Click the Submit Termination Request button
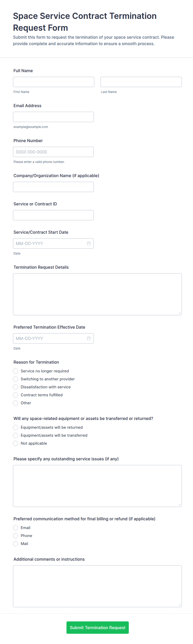193x644 pixels. [98, 627]
